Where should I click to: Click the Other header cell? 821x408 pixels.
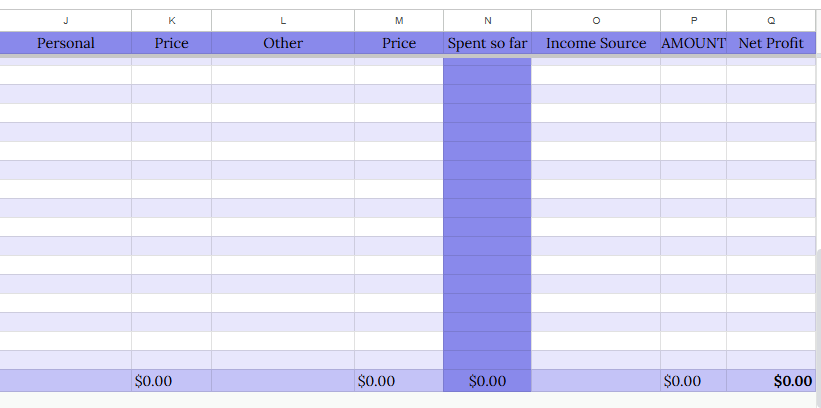tap(283, 43)
